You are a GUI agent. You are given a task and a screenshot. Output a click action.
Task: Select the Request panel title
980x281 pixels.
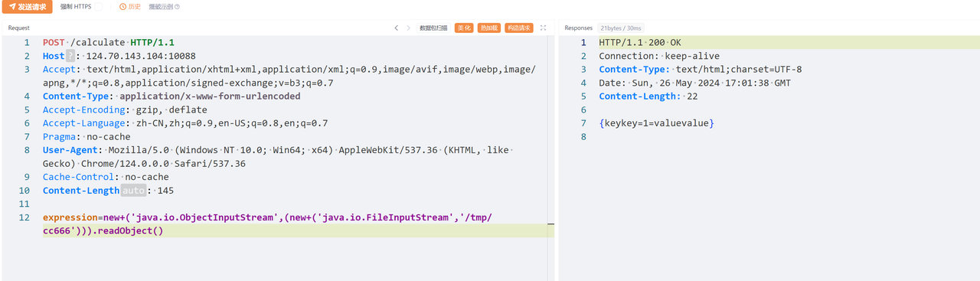[19, 28]
